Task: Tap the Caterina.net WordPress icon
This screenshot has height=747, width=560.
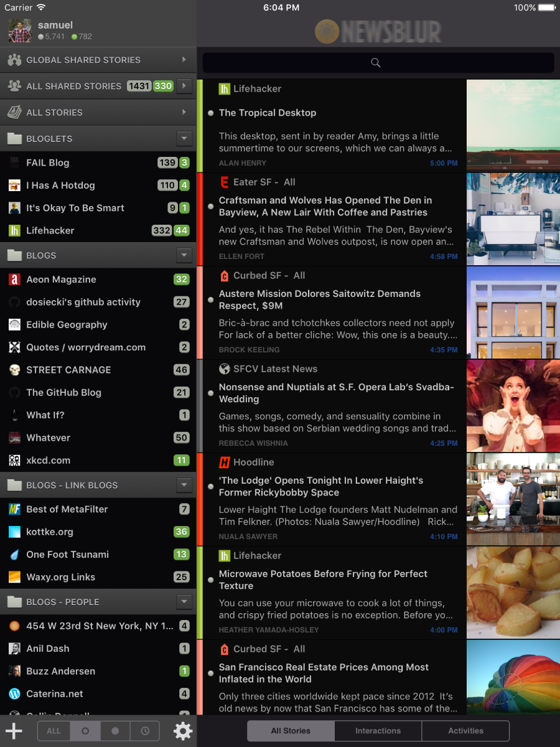Action: tap(14, 693)
